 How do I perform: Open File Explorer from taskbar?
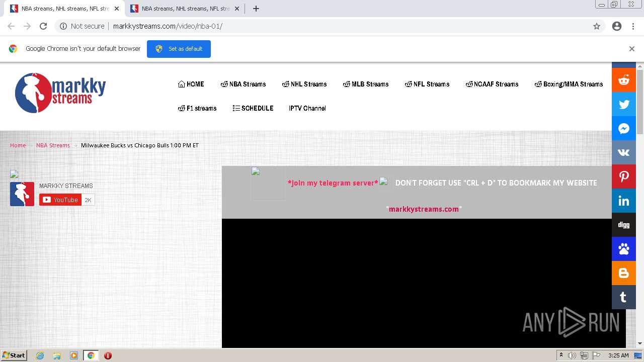tap(57, 355)
